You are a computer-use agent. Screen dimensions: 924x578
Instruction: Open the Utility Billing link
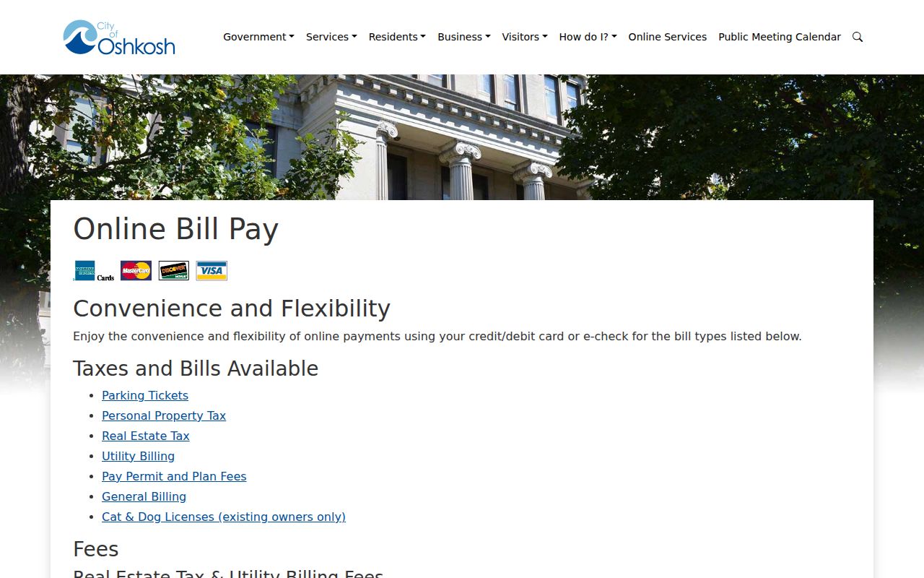pyautogui.click(x=138, y=456)
